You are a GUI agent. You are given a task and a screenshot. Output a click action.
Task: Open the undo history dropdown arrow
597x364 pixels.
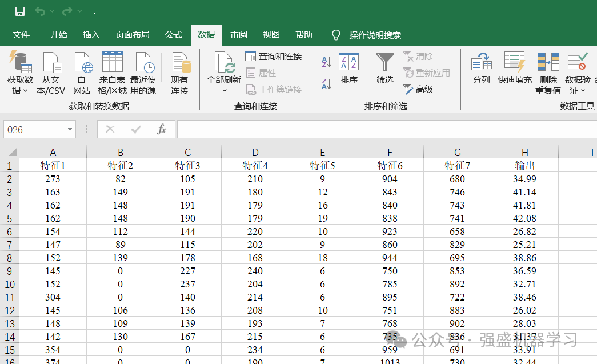coord(52,11)
